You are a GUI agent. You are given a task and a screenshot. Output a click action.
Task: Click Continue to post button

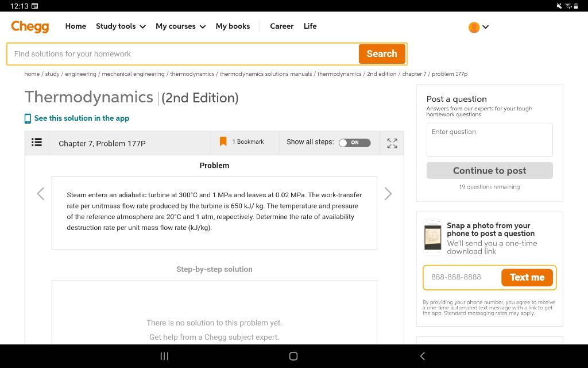(489, 170)
